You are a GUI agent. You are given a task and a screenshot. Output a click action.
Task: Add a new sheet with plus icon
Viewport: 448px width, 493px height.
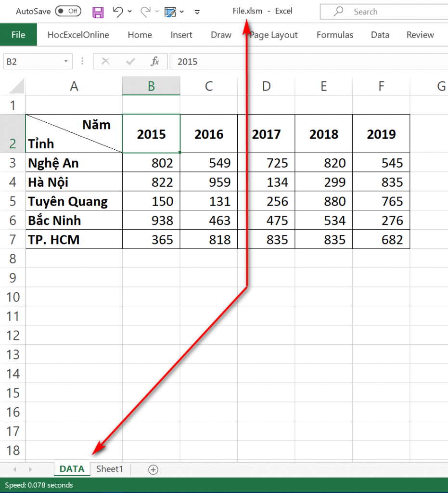click(x=153, y=469)
